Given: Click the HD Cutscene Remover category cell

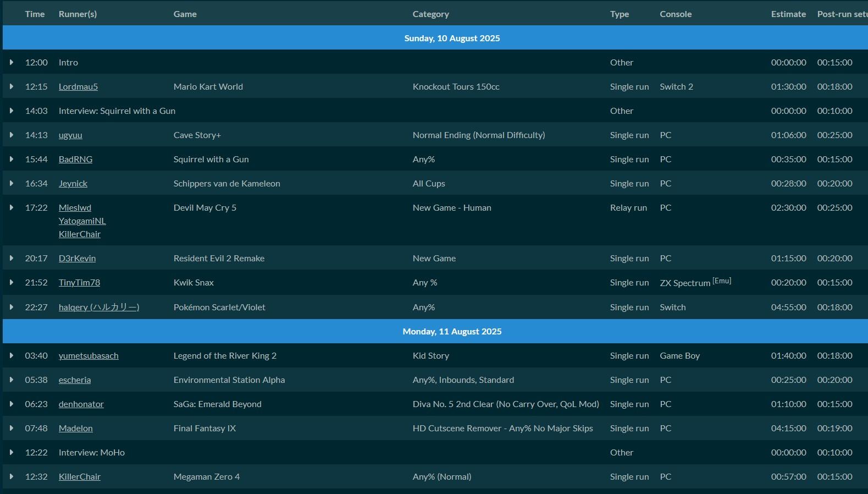Looking at the screenshot, I should (x=503, y=428).
